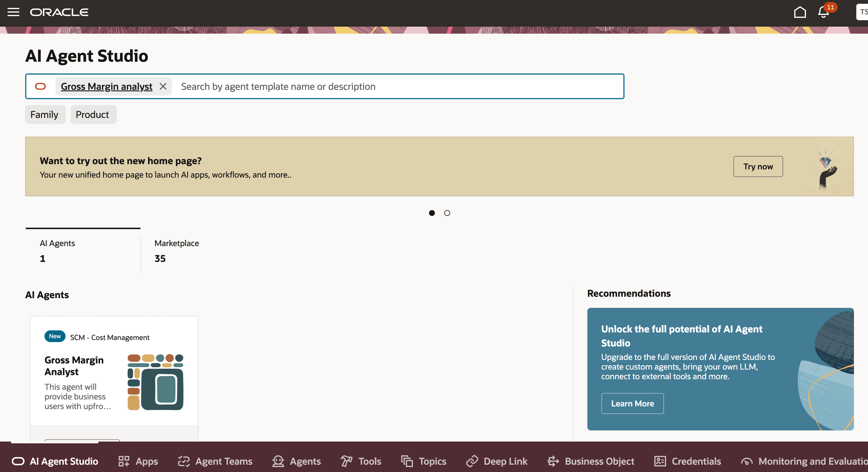Click the Gross Margin Analyst card artwork

click(155, 382)
